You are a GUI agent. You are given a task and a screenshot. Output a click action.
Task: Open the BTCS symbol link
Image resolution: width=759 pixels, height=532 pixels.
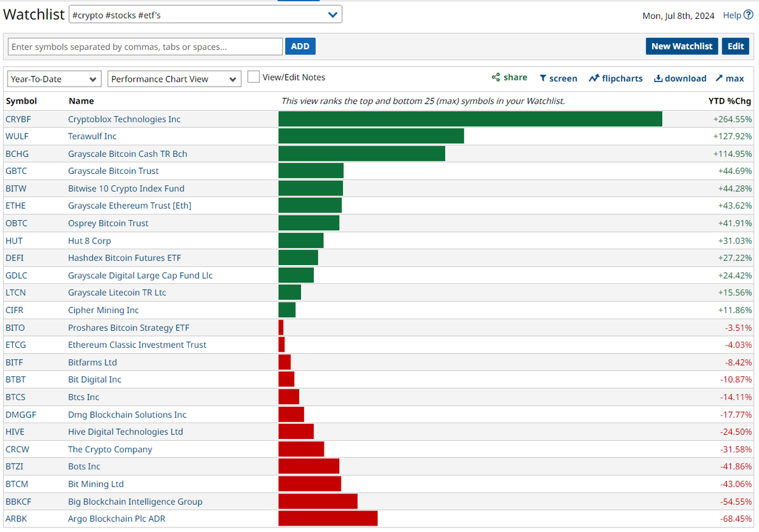point(15,397)
